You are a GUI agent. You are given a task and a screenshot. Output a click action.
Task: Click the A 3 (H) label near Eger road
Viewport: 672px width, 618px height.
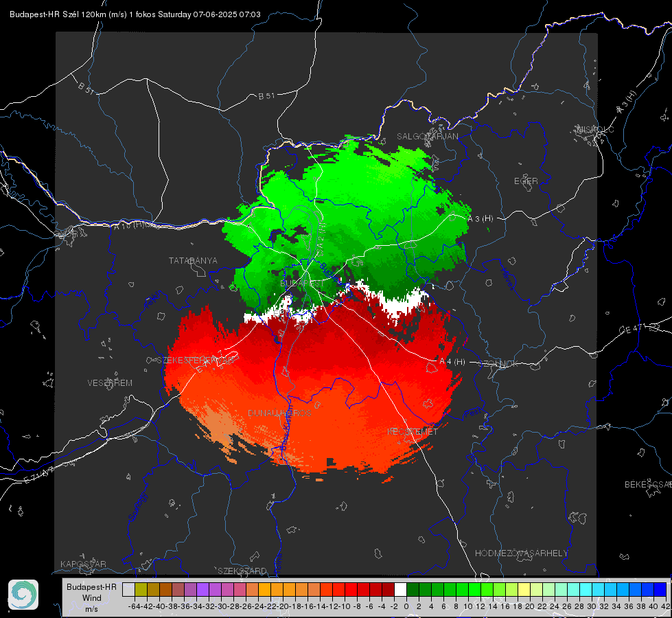coord(480,219)
